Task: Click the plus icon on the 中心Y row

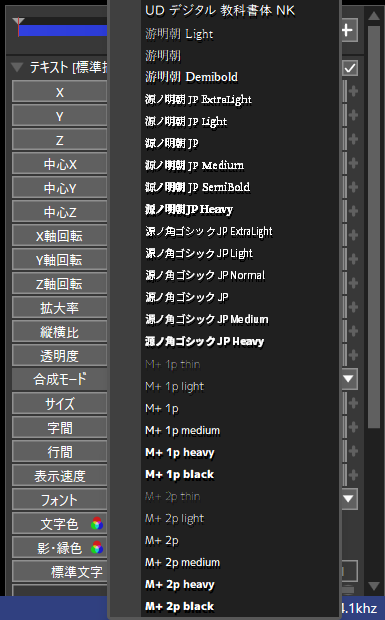Action: 353,187
